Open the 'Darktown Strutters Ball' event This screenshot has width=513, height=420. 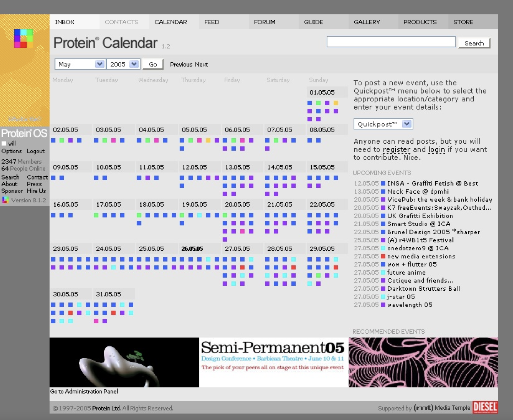[423, 289]
